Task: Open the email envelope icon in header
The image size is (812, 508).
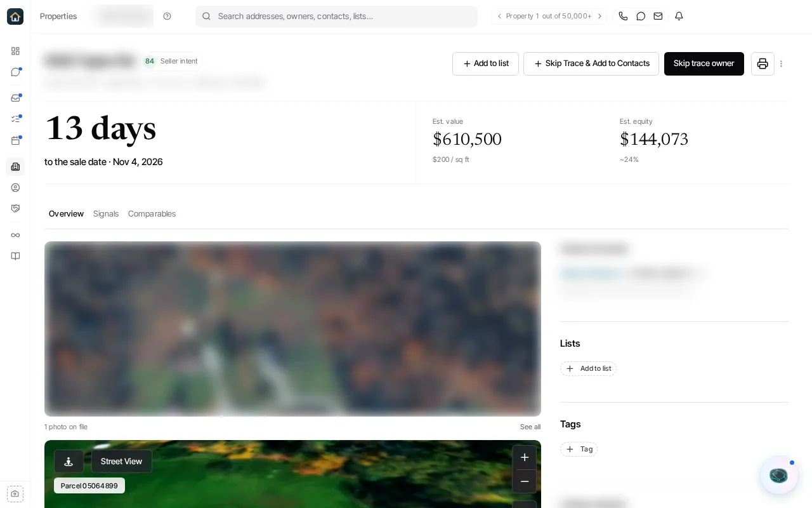Action: [x=658, y=17]
